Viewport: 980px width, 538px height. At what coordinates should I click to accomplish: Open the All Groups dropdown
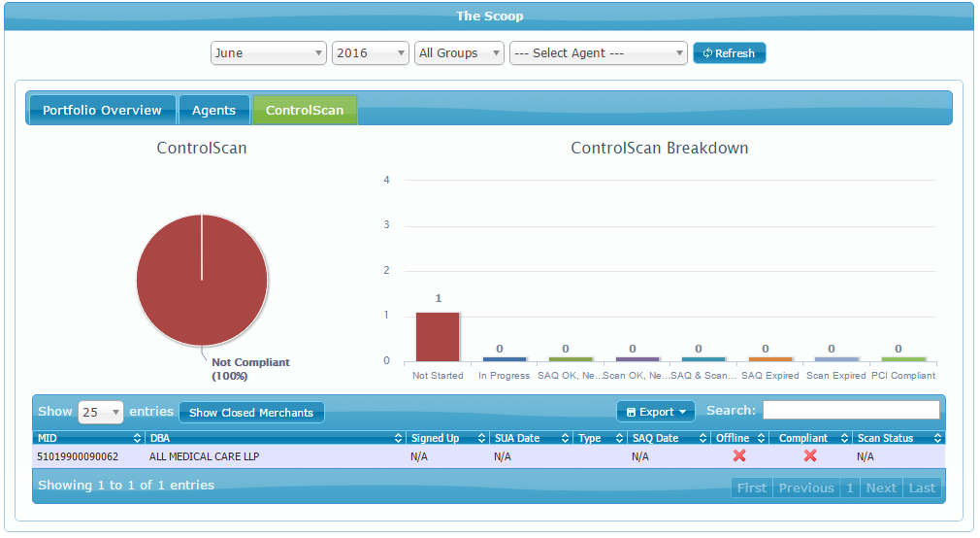point(459,53)
